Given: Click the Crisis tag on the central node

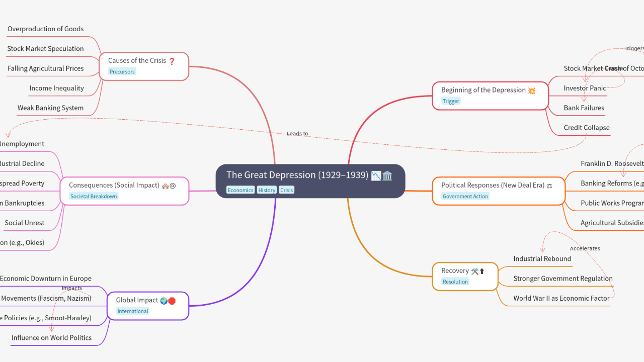Looking at the screenshot, I should (x=287, y=190).
